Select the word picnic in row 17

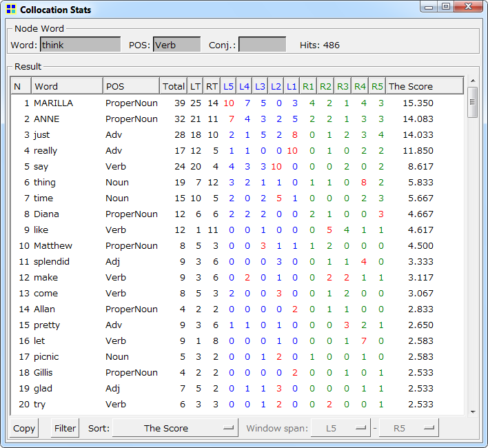pyautogui.click(x=46, y=357)
